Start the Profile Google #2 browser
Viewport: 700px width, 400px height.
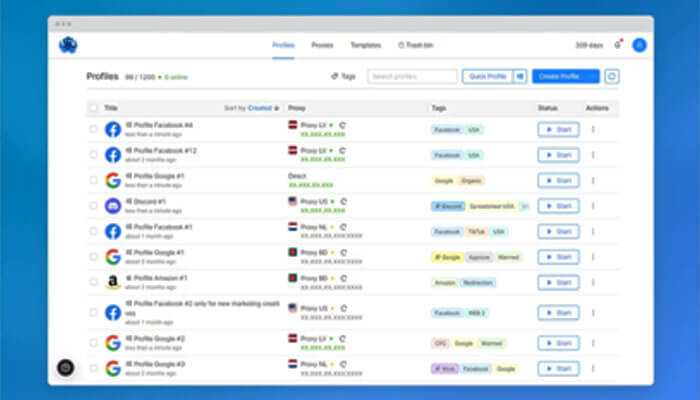tap(558, 343)
